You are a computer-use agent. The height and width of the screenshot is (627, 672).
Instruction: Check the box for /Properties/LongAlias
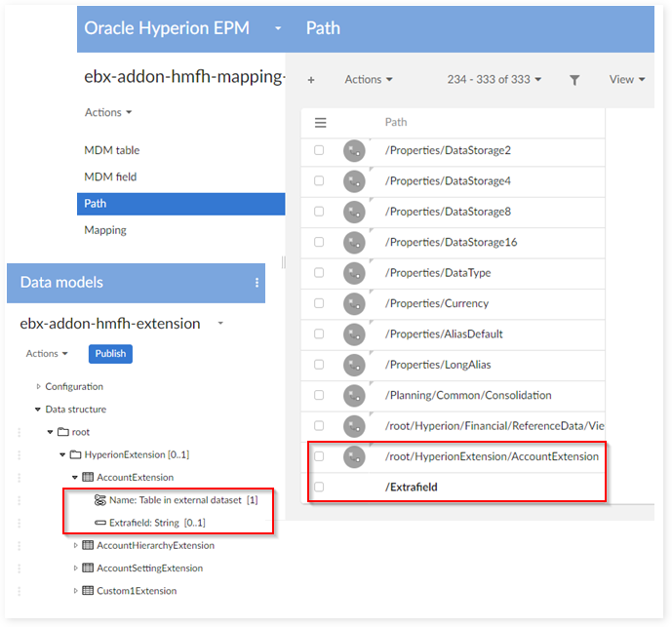(319, 365)
